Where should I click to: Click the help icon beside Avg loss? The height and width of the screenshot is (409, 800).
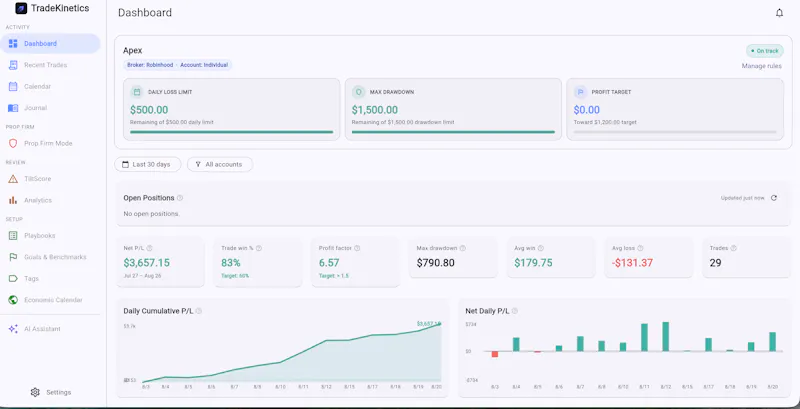(x=640, y=248)
